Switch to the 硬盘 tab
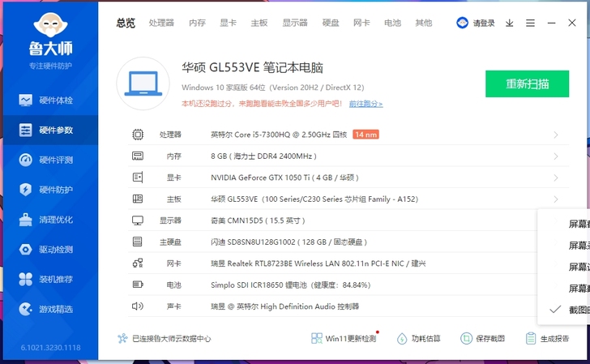Viewport: 590px width, 364px height. coord(331,24)
